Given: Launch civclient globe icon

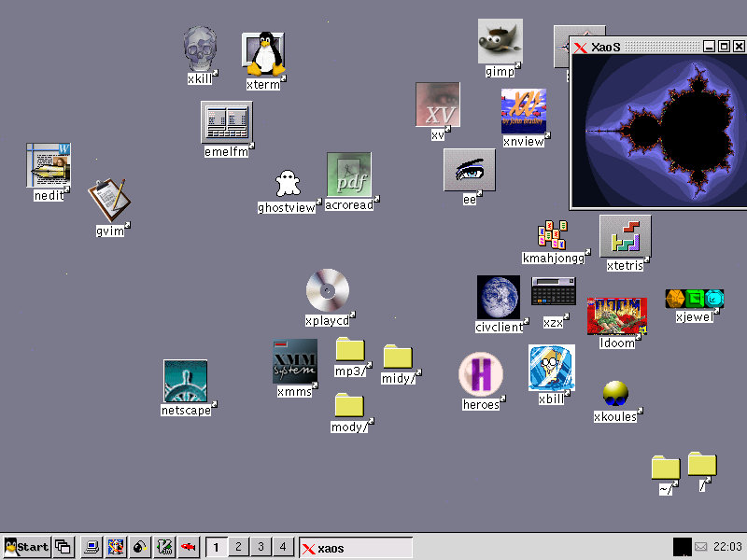Looking at the screenshot, I should click(499, 297).
